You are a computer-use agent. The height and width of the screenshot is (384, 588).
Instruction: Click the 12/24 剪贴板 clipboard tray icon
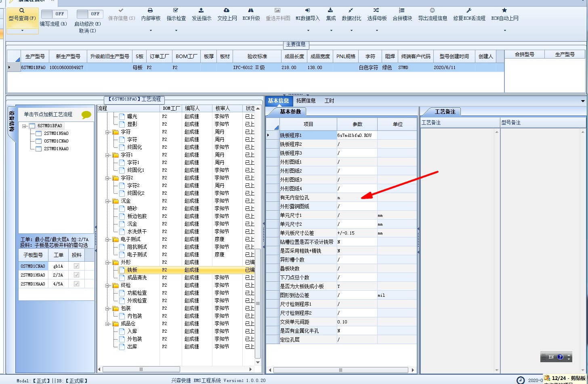click(x=547, y=378)
